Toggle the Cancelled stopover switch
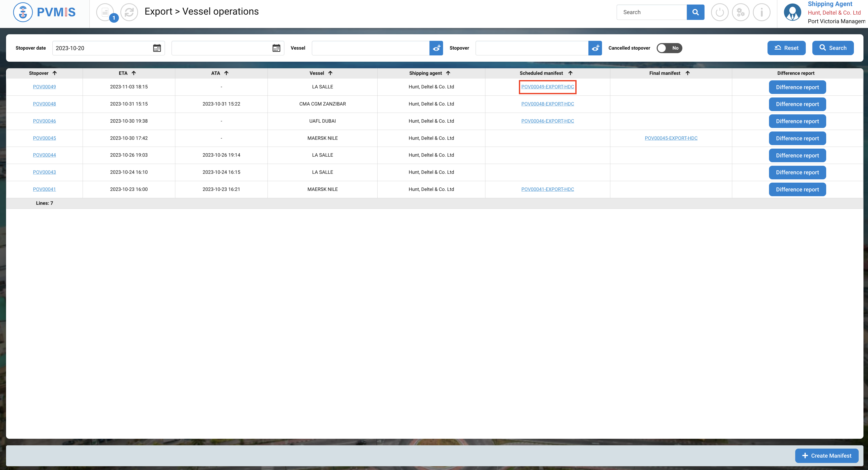The image size is (868, 470). 669,48
